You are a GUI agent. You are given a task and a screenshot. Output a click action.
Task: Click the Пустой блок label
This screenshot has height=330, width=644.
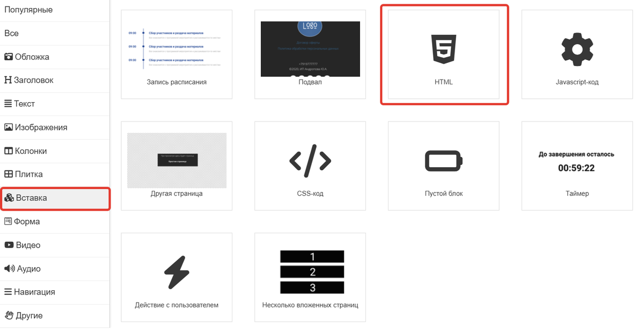click(444, 193)
